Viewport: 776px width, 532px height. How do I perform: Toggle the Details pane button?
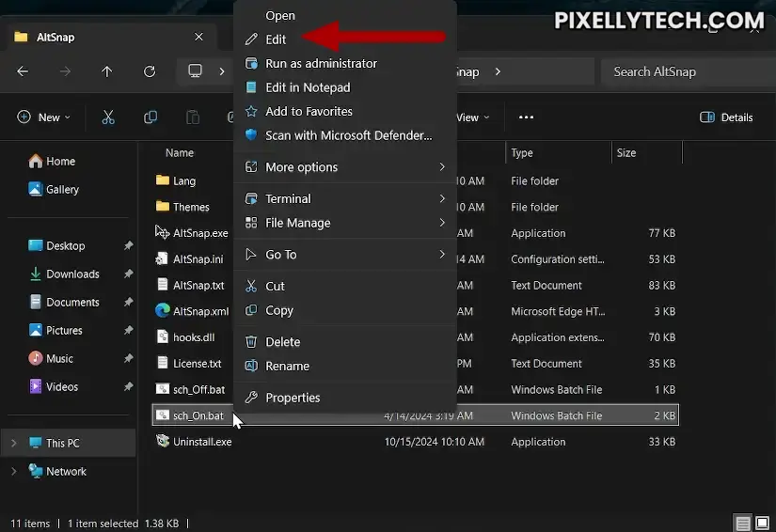tap(726, 117)
